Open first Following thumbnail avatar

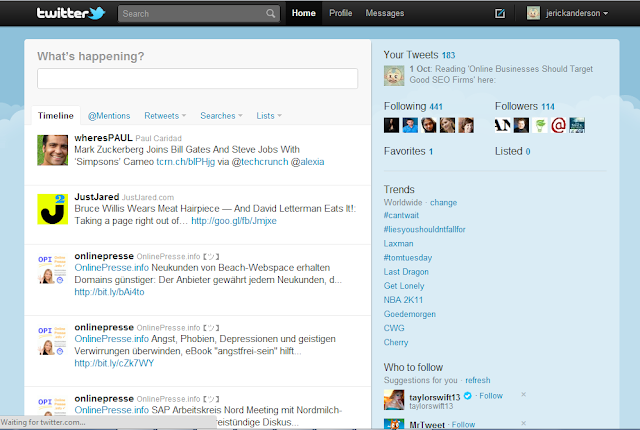[391, 125]
